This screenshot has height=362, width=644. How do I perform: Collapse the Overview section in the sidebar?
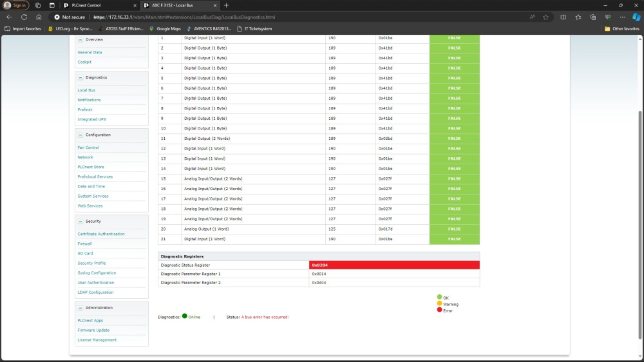tap(80, 40)
